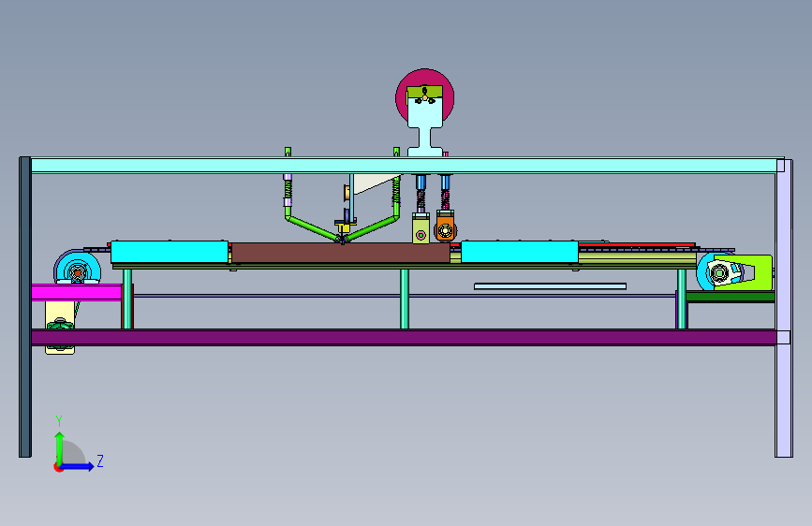
Task: Select the light cyan top plate
Action: pyautogui.click(x=404, y=165)
